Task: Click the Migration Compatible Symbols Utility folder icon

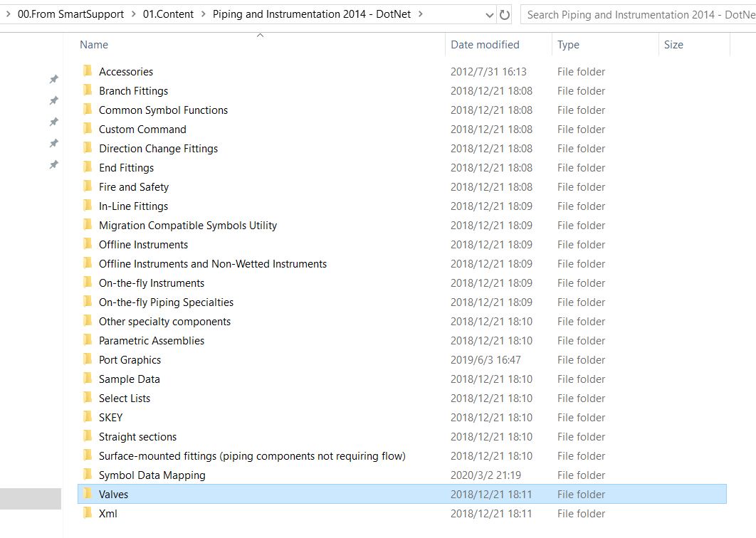Action: [x=88, y=225]
